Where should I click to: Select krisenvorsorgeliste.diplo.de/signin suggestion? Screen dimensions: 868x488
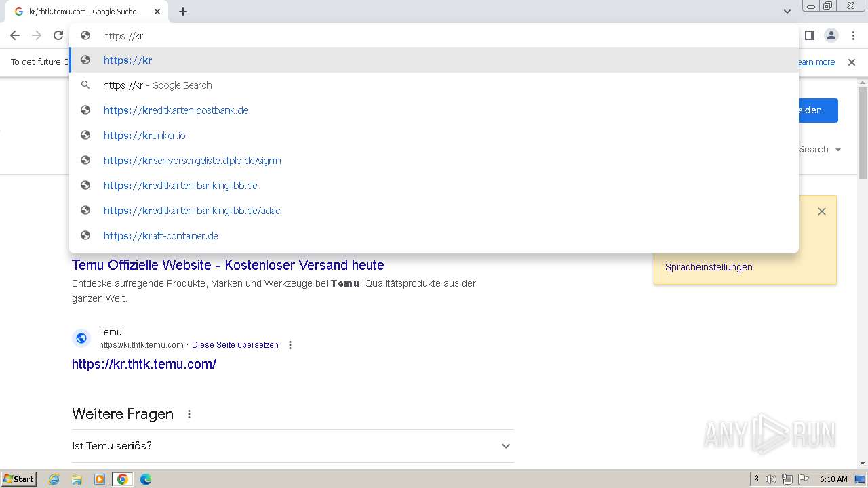pos(434,161)
